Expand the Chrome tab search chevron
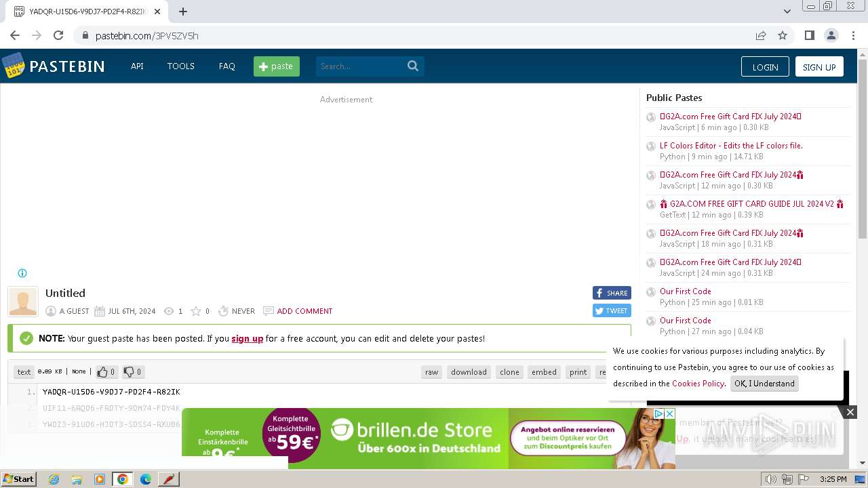 pos(787,12)
